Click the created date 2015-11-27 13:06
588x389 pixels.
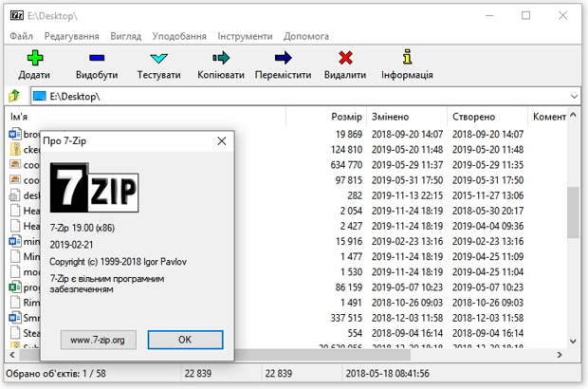coord(487,195)
